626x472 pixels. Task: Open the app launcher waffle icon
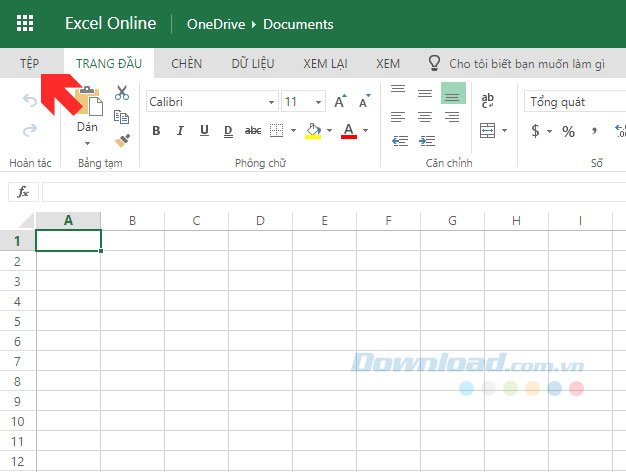click(x=25, y=23)
